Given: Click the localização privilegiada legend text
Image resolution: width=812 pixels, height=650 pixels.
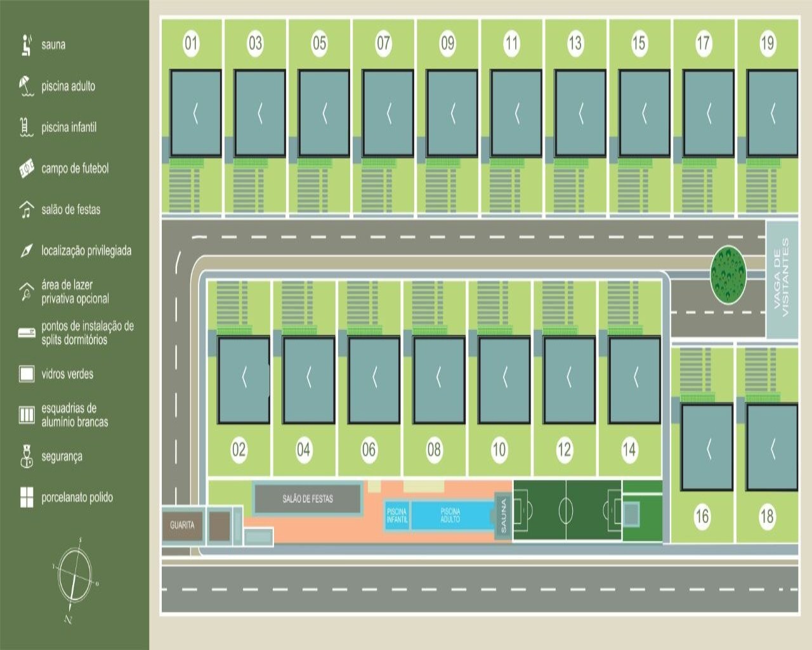Looking at the screenshot, I should coord(86,251).
